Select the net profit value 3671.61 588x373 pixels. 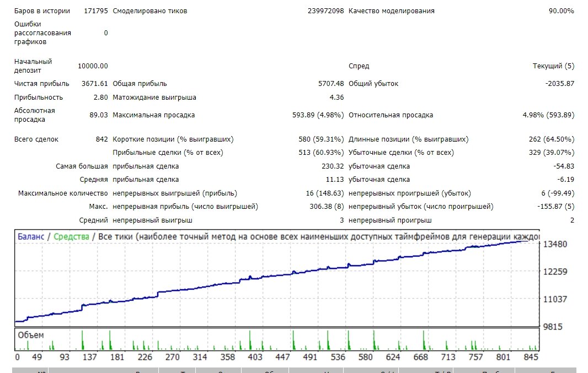94,84
